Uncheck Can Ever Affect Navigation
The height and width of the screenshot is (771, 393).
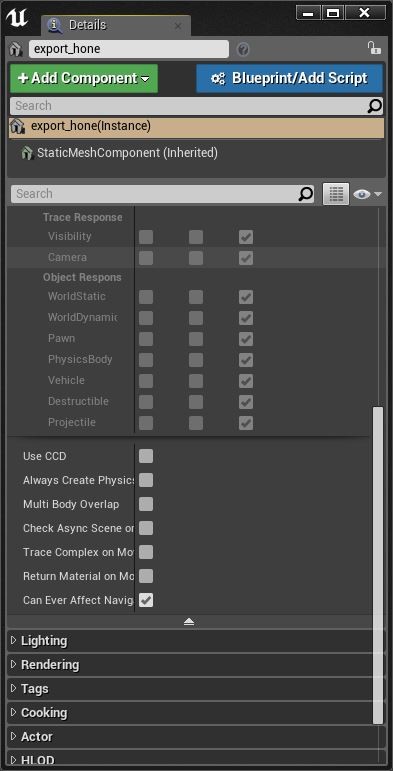[x=146, y=600]
